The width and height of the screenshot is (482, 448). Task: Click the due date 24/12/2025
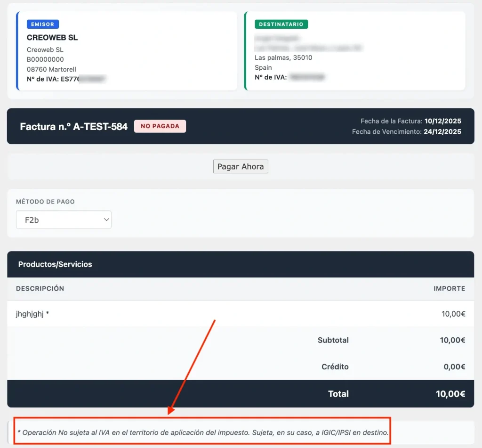click(442, 132)
